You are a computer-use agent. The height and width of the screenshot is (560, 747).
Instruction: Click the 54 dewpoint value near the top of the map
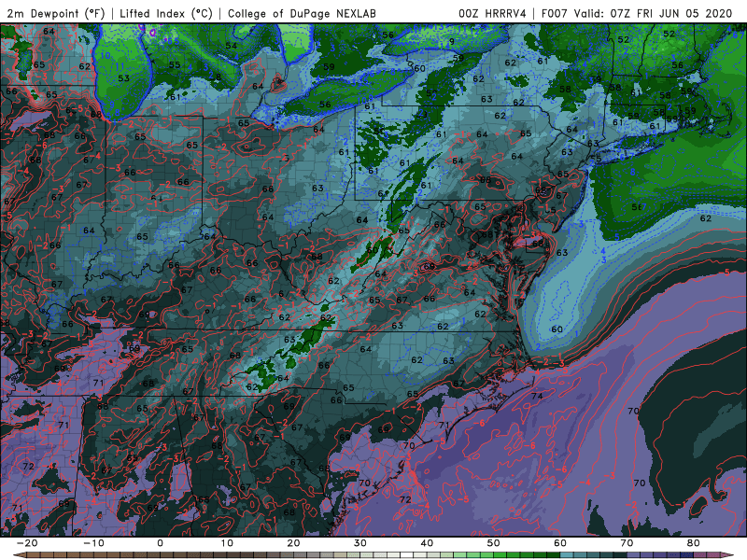(232, 46)
